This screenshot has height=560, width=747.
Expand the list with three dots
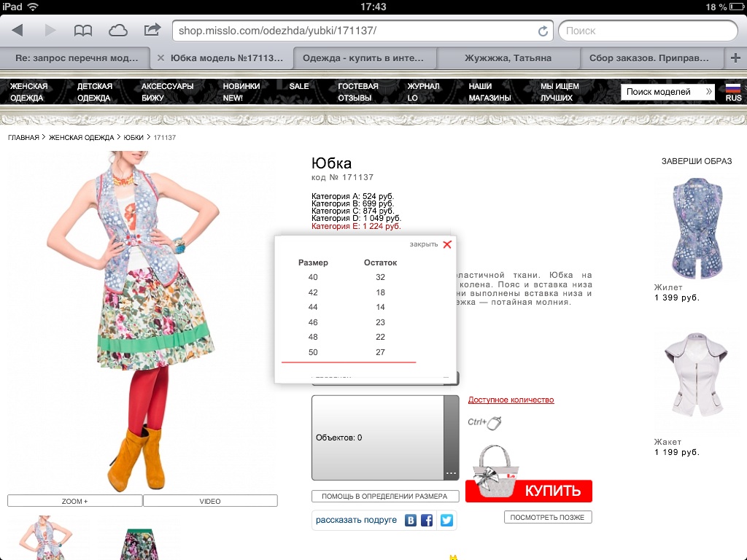tap(451, 473)
